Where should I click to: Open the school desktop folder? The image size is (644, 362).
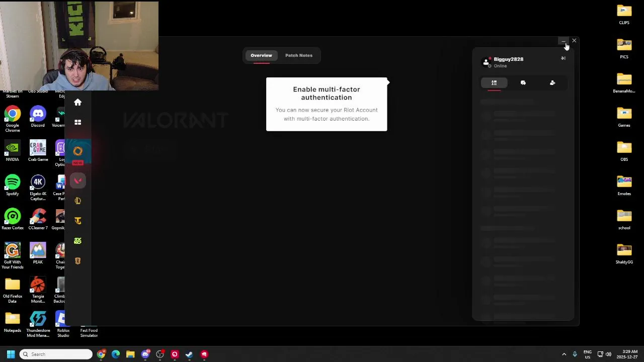(624, 219)
